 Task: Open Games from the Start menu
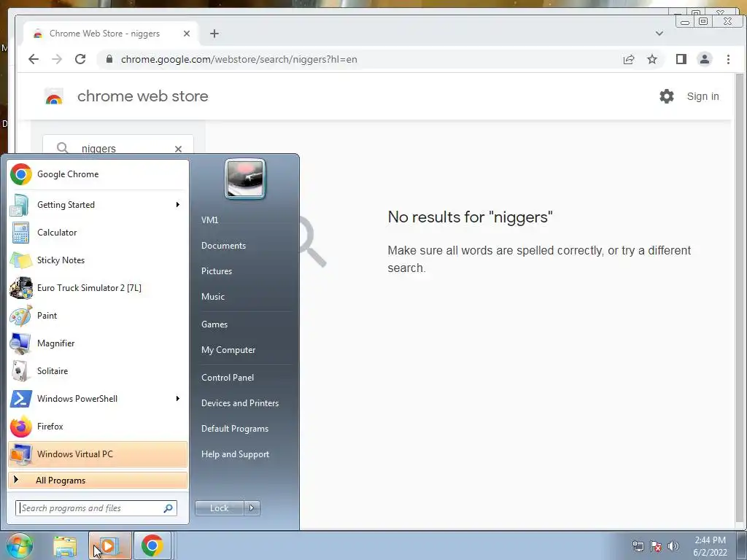click(x=214, y=324)
